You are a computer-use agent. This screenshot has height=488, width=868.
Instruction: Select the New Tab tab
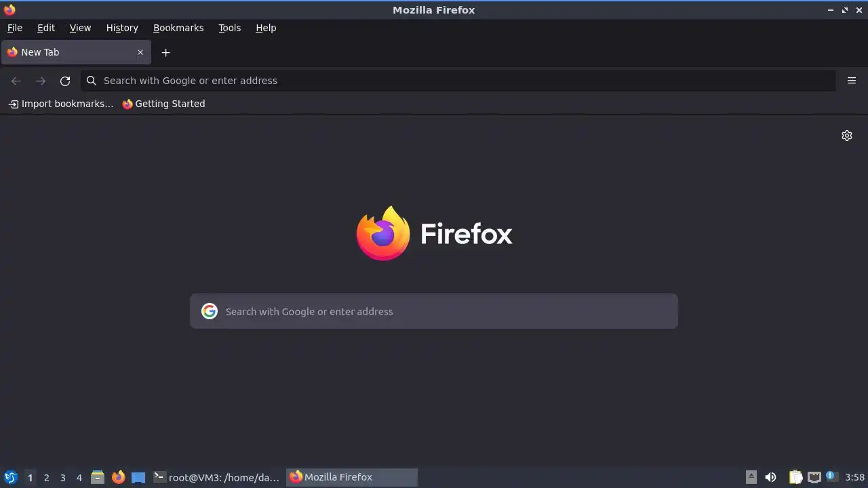76,52
